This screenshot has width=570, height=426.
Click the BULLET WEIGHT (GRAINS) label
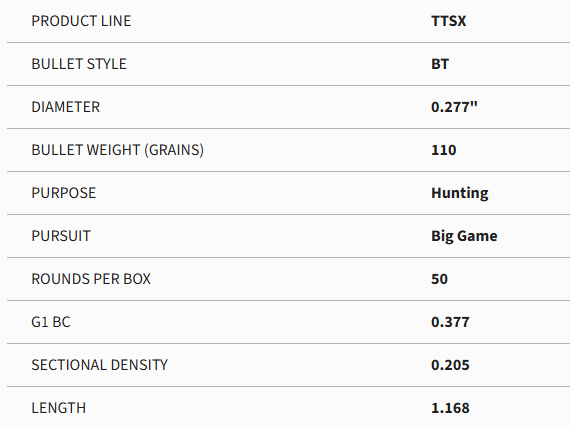117,150
